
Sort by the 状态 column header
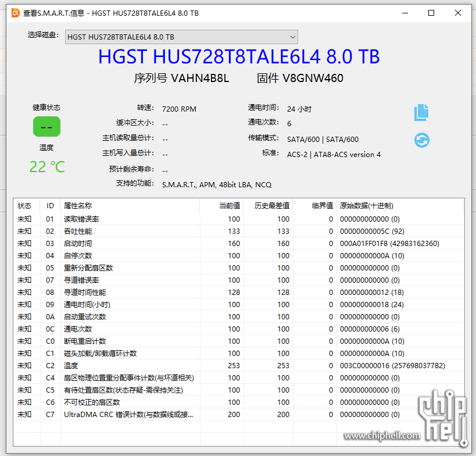[x=27, y=206]
